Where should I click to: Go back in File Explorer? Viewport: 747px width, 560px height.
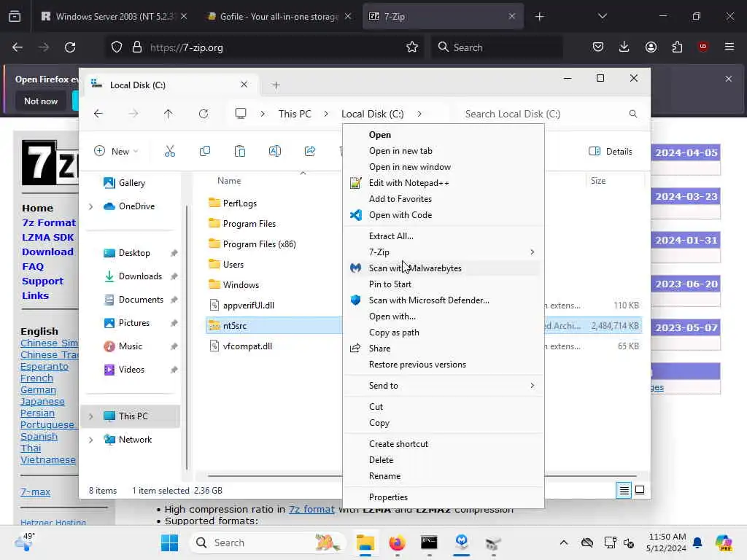pos(98,114)
